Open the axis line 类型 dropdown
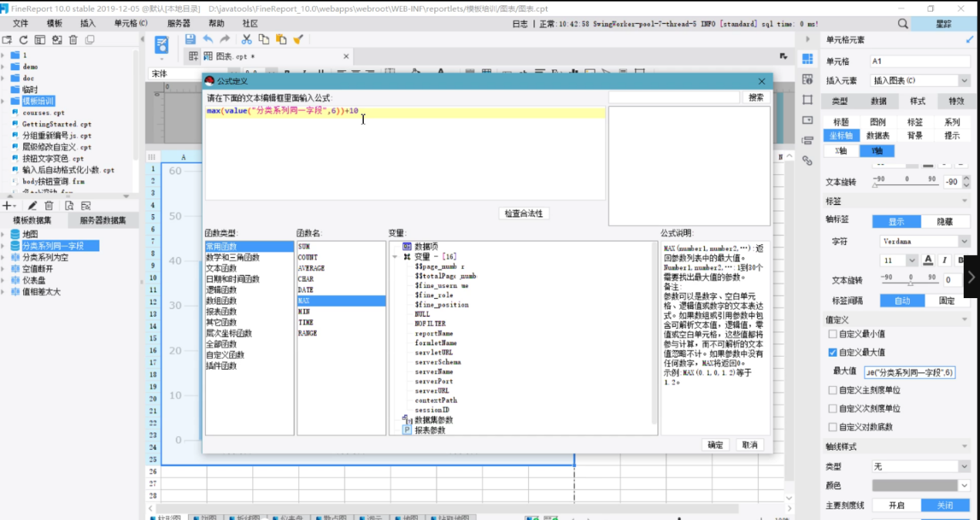This screenshot has height=520, width=980. pyautogui.click(x=964, y=466)
